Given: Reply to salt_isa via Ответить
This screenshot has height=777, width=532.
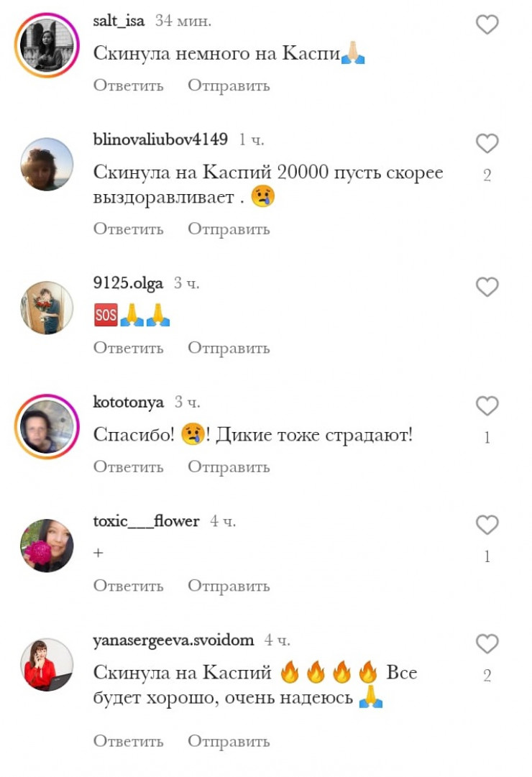Looking at the screenshot, I should pyautogui.click(x=129, y=86).
